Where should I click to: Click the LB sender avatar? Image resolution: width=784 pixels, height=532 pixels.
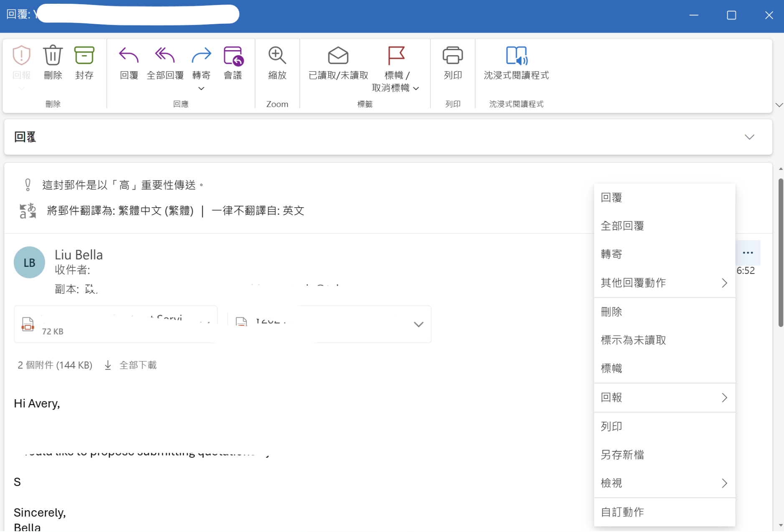tap(29, 262)
